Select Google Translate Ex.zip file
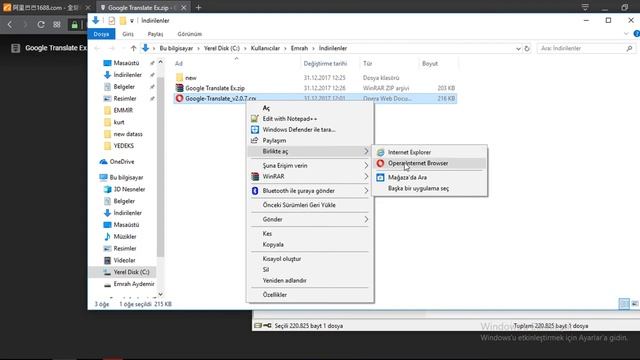The image size is (640, 360). tap(215, 88)
